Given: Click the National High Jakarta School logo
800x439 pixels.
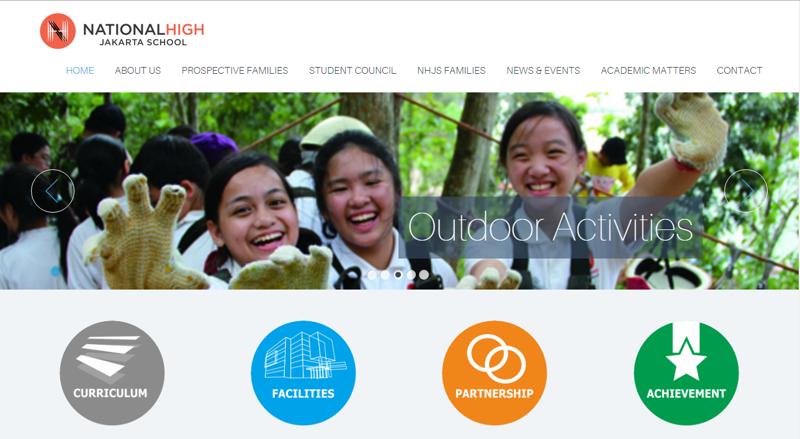Looking at the screenshot, I should pos(122,31).
